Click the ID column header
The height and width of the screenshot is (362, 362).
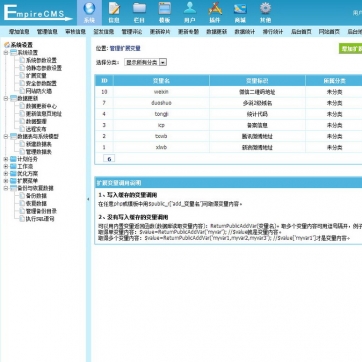tap(104, 81)
